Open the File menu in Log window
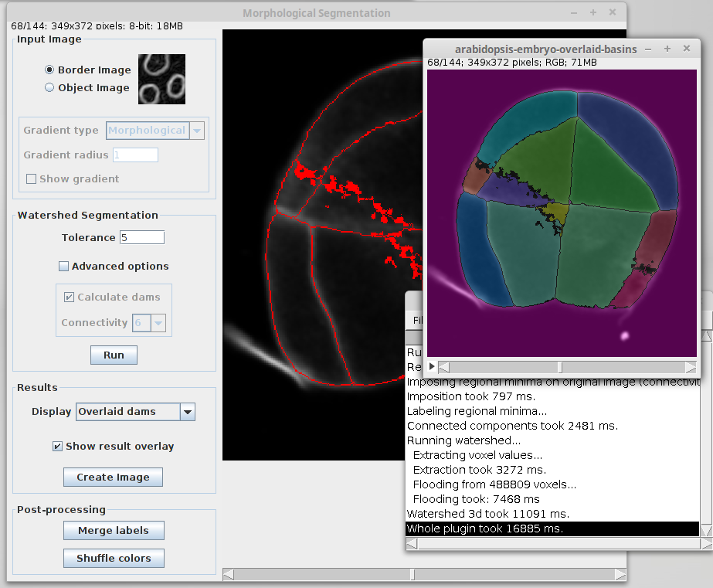This screenshot has height=588, width=713. click(x=417, y=320)
